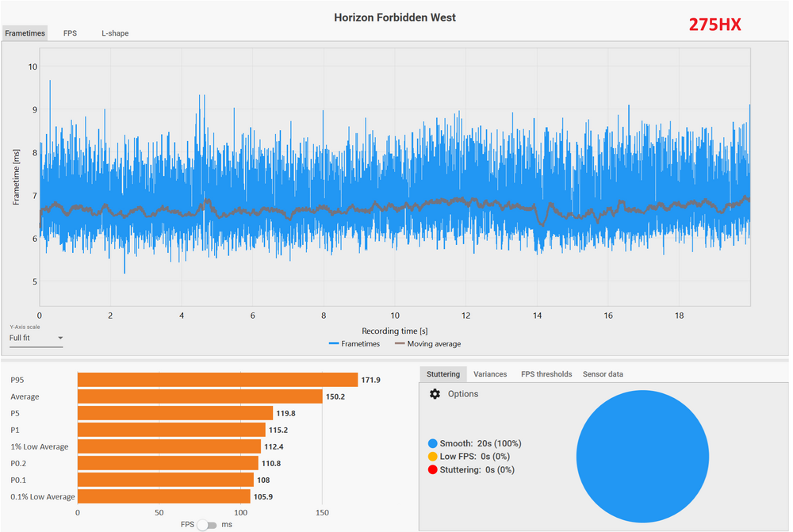Click the Average FPS bar

[x=200, y=396]
